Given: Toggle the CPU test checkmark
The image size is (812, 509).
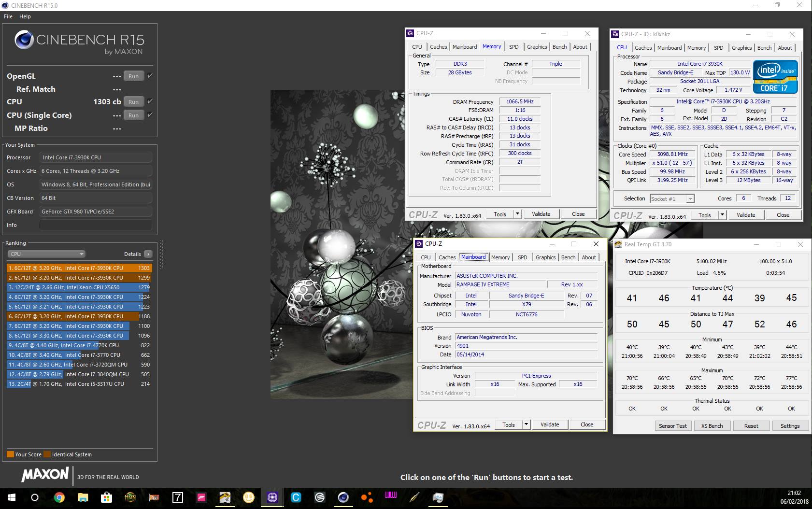Looking at the screenshot, I should click(150, 101).
